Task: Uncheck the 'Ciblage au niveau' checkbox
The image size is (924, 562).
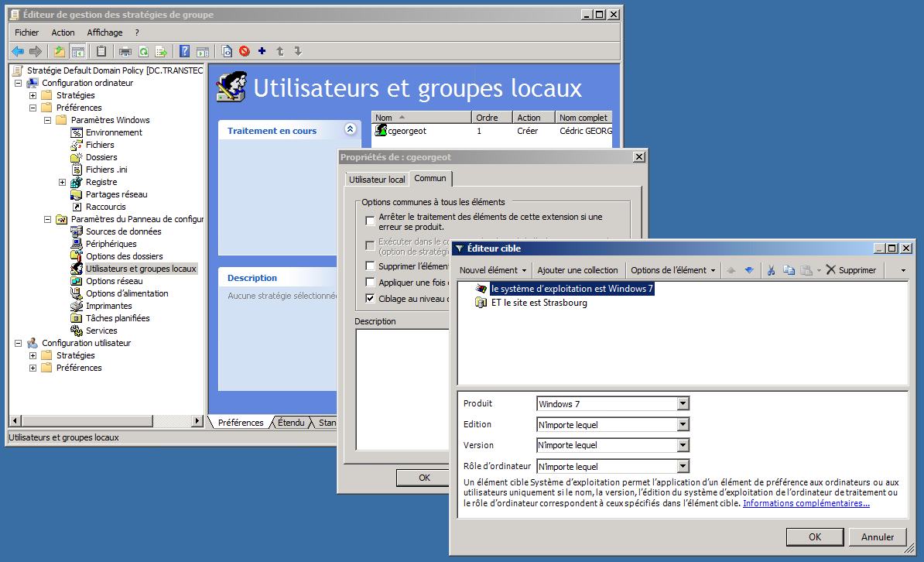Action: click(x=370, y=298)
